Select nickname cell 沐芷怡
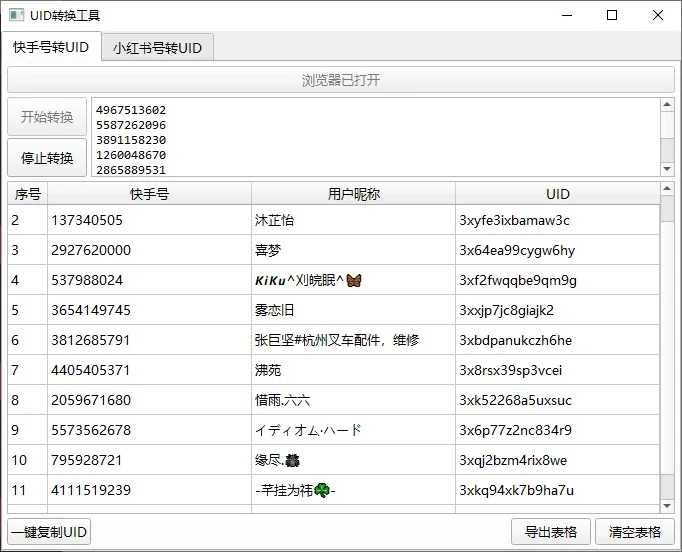 pos(354,220)
